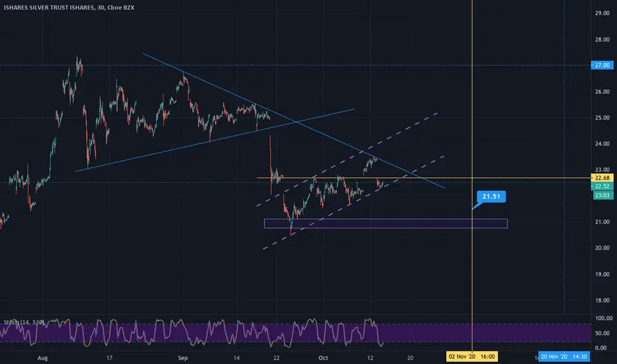Click the green 22.52 current price label
The image size is (617, 364).
point(602,186)
